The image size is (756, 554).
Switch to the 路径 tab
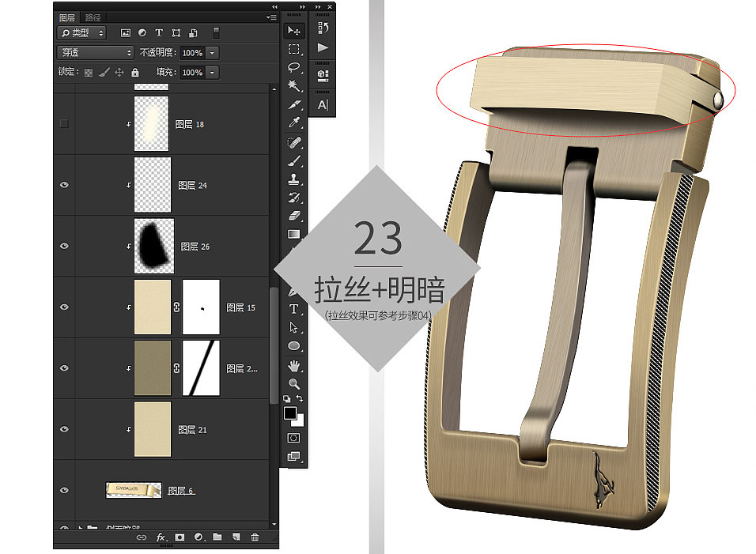tap(93, 17)
